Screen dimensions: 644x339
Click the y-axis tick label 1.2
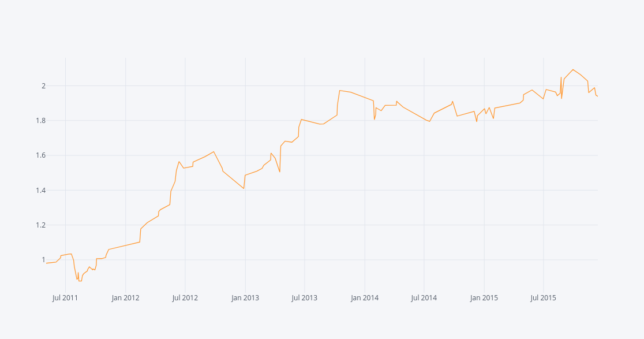coord(41,225)
